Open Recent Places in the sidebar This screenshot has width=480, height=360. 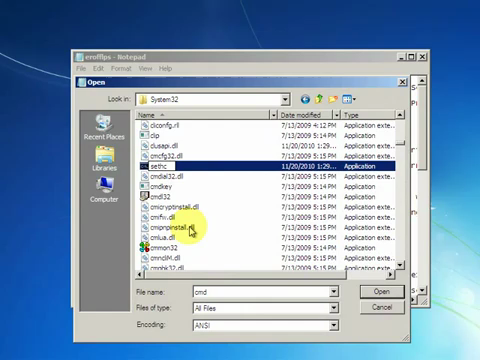point(104,127)
